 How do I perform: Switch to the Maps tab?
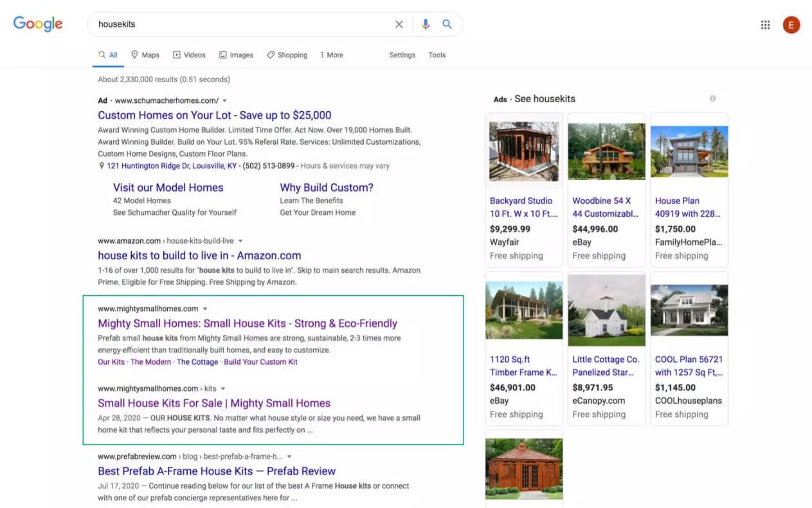(145, 55)
